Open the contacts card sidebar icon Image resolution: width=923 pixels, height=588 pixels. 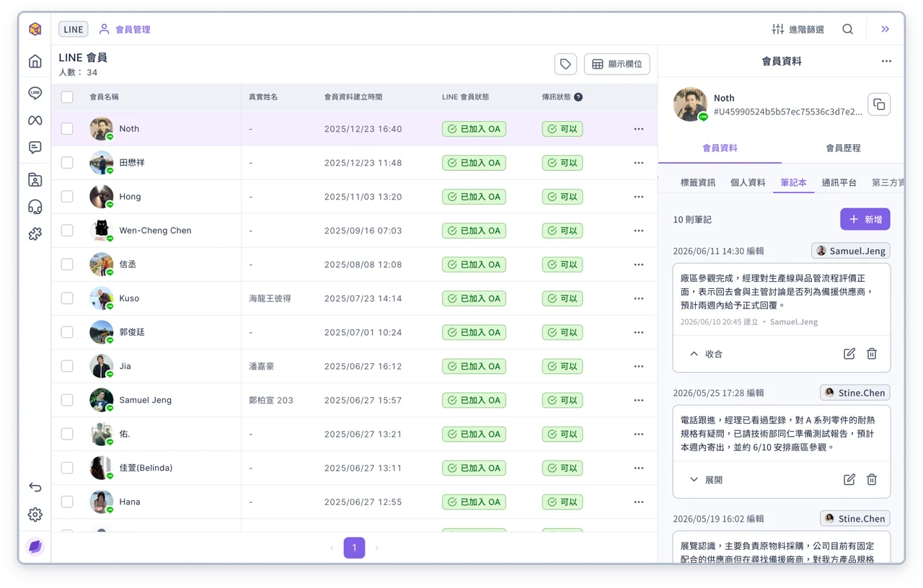35,180
